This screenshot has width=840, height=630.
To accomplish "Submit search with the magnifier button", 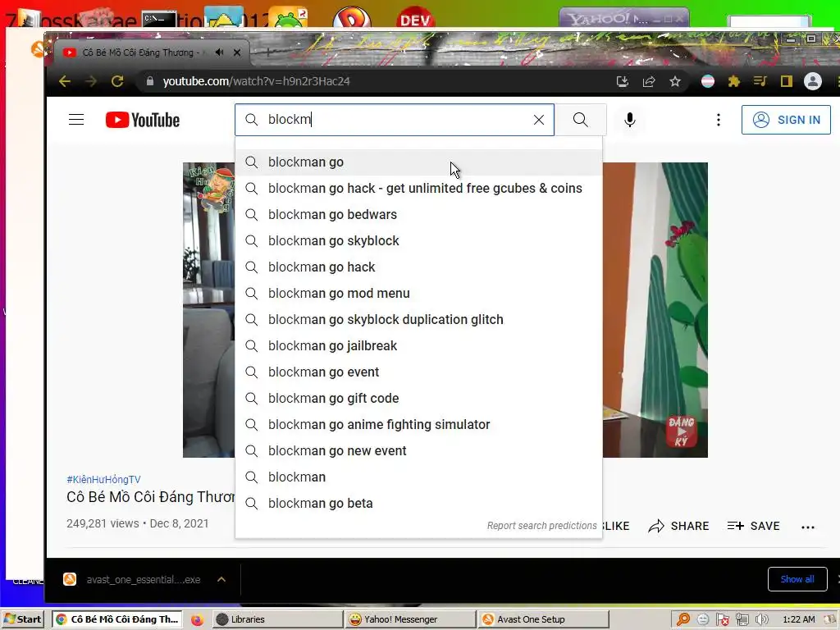I will point(580,120).
